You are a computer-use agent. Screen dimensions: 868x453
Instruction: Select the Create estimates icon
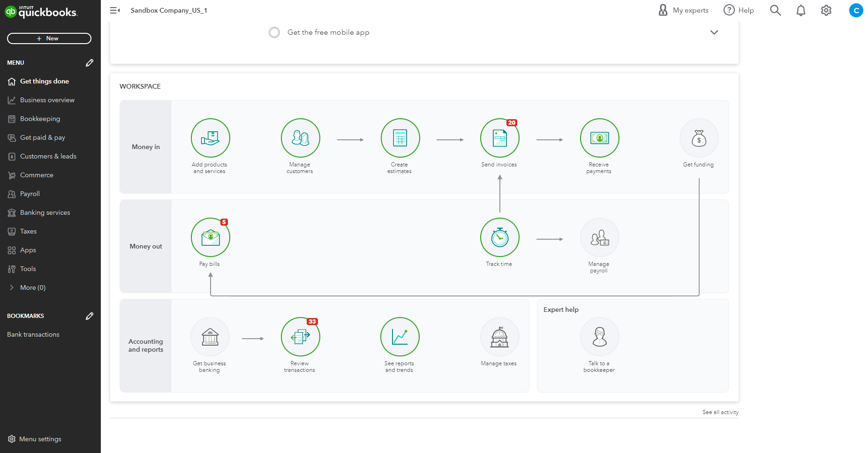click(x=400, y=138)
